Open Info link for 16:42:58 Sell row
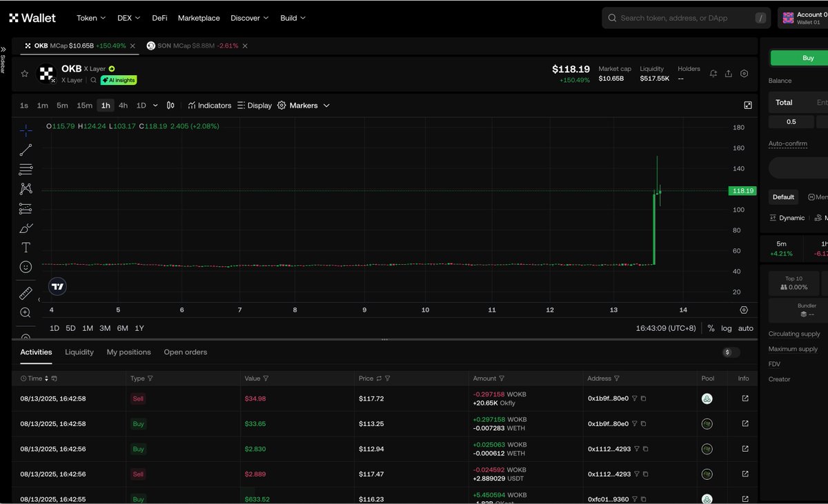 [x=745, y=399]
